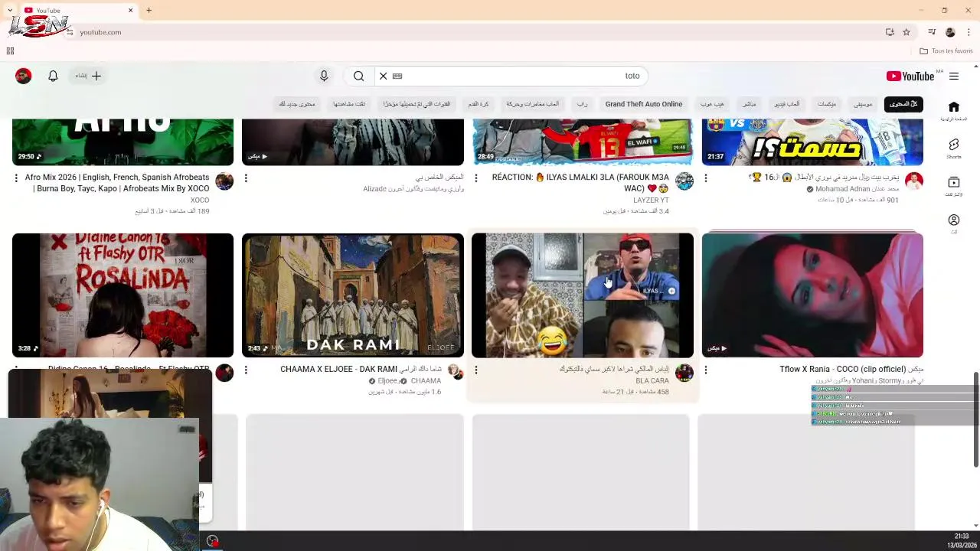This screenshot has height=551, width=980.
Task: Submit search with magnifying glass icon
Action: [358, 76]
